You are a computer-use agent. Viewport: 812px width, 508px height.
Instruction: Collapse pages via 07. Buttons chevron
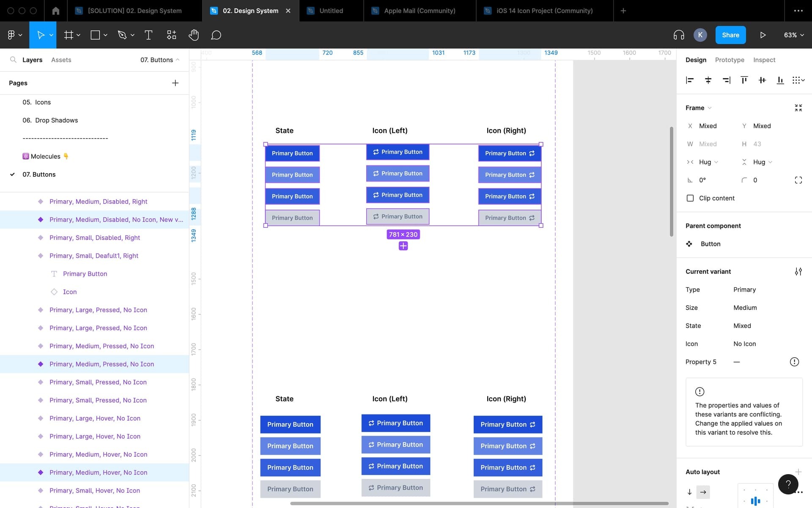178,60
